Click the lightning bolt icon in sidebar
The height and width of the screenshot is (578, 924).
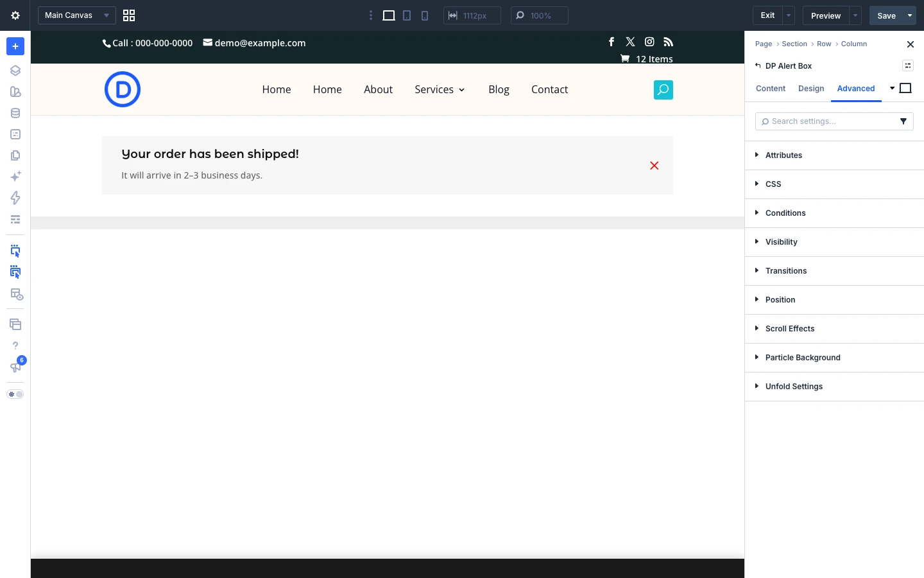(x=15, y=198)
